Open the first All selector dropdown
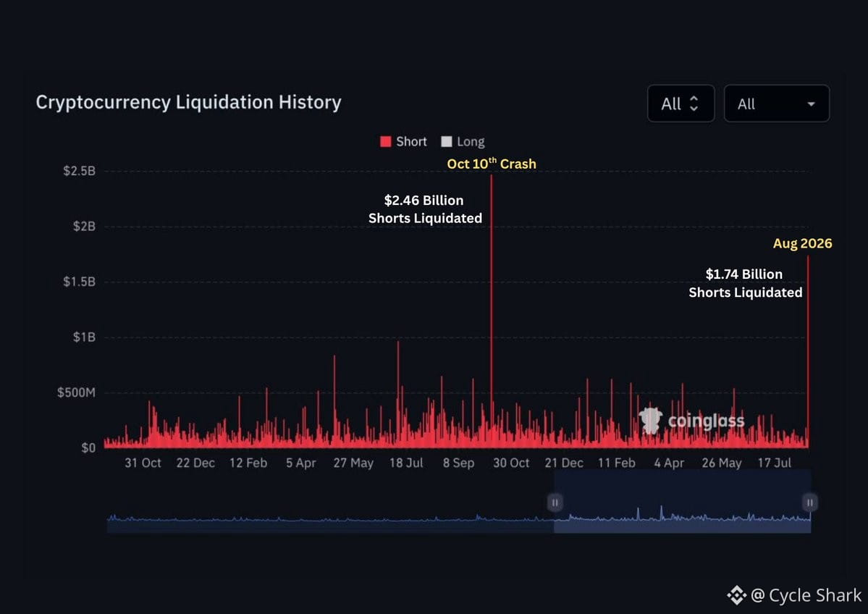 coord(681,104)
